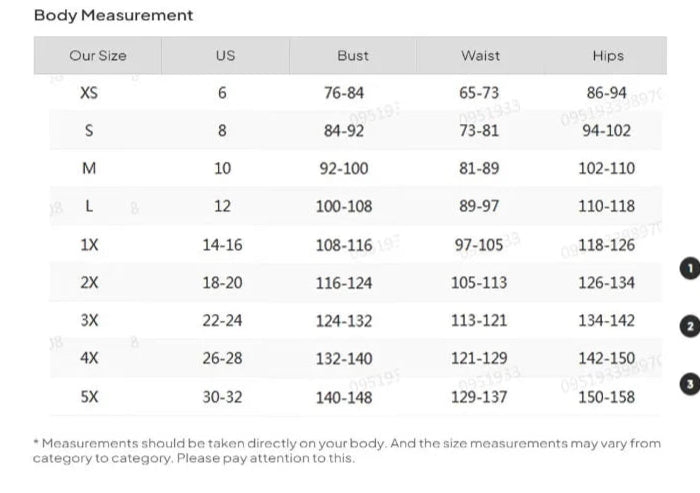700x493 pixels.
Task: Click the bust value 76-84
Action: tap(344, 93)
